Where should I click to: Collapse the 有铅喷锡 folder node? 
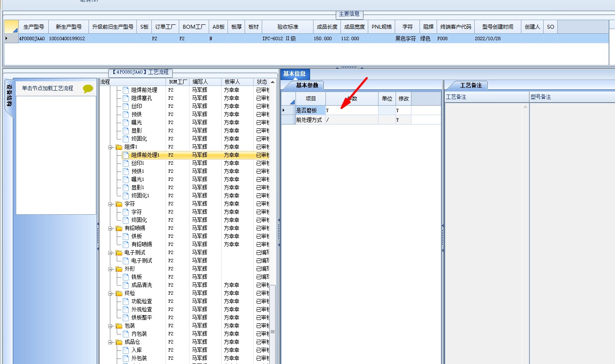click(110, 228)
